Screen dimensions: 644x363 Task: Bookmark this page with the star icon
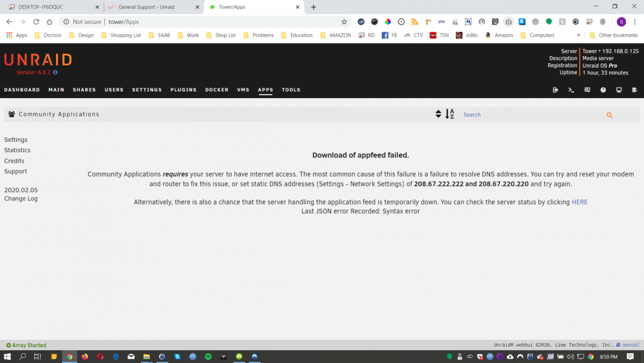pyautogui.click(x=344, y=22)
